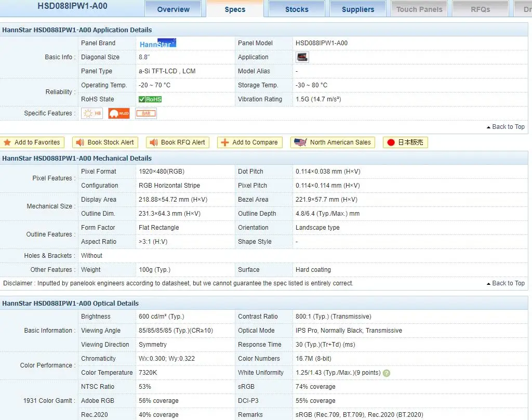Screen dimensions: 532x420
Task: Click the 218.88×54.72 mm display area value
Action: point(172,200)
